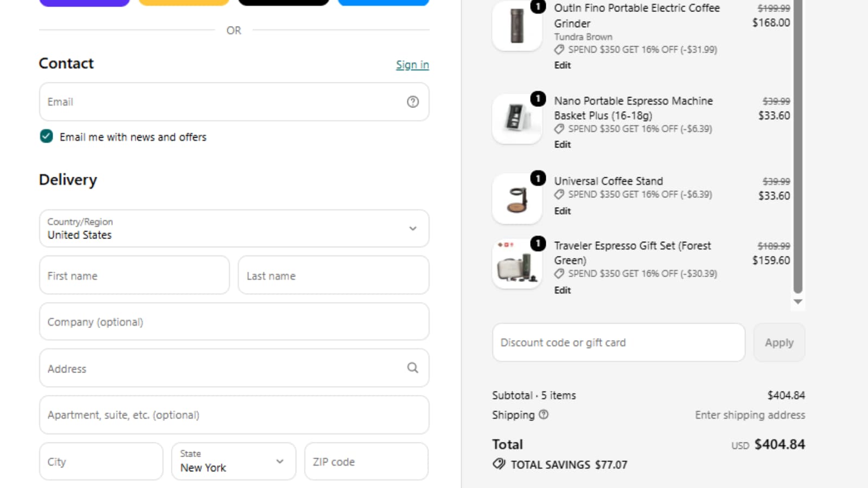Focus the Email input field

point(234,102)
